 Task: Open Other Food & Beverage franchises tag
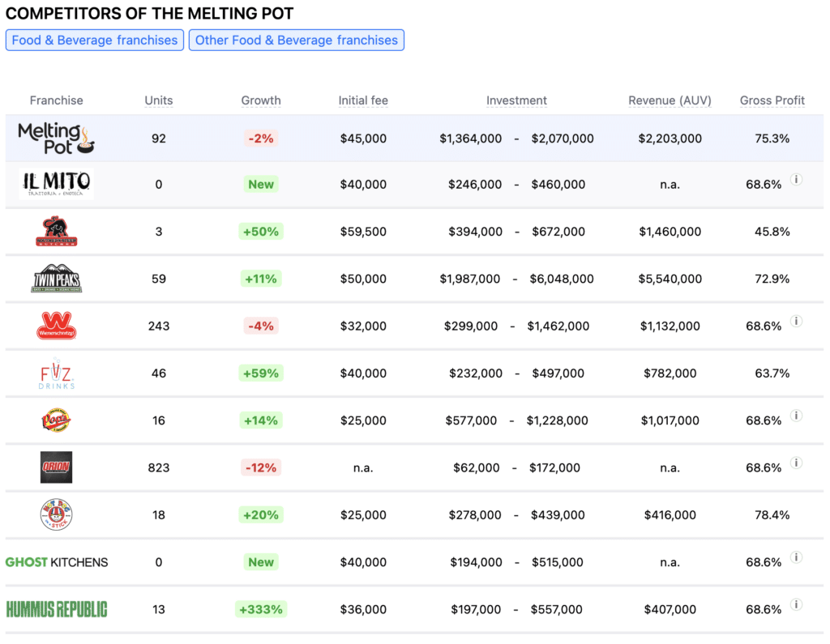click(297, 41)
